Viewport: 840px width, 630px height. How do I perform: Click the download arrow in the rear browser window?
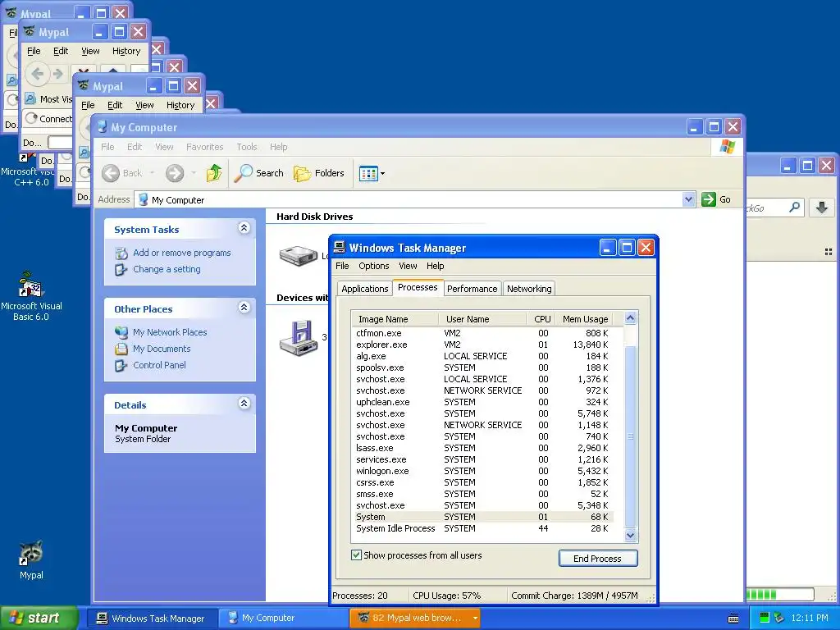(x=822, y=208)
